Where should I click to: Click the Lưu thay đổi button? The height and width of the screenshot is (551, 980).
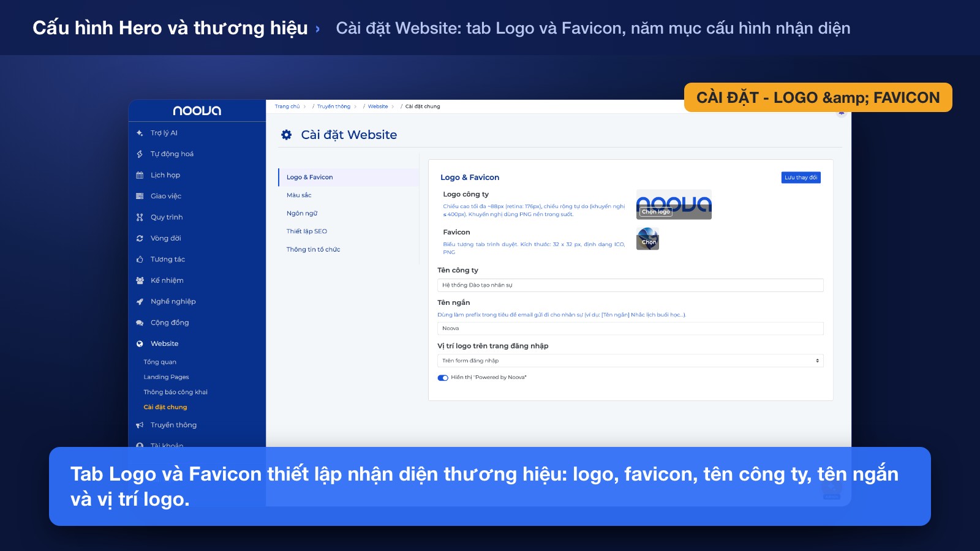(x=801, y=178)
